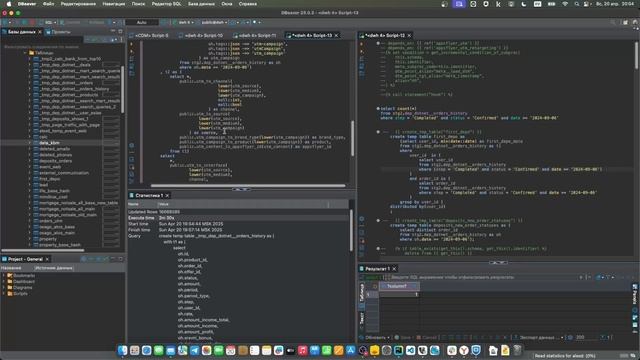
Task: Open Visual Studio Code from the Dock
Action: [x=410, y=350]
